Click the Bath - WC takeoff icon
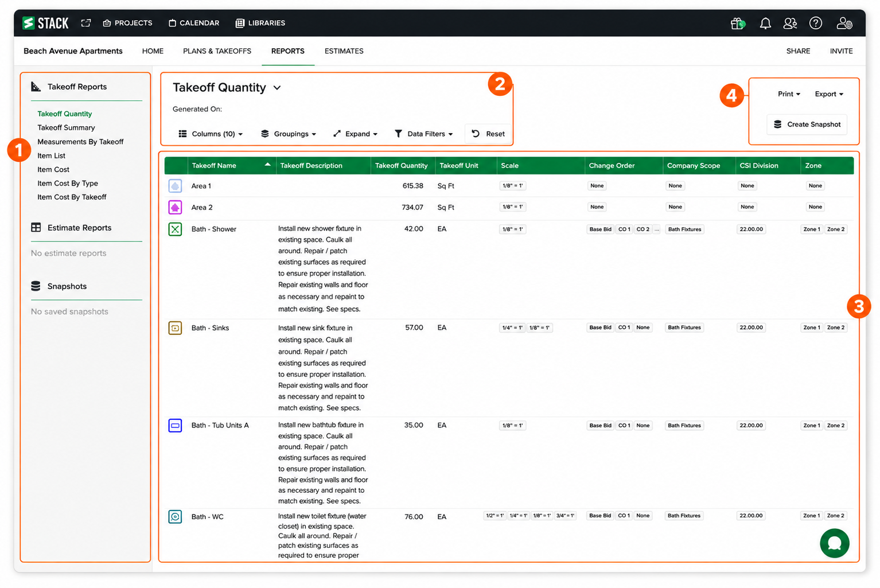Viewport: 880px width, 588px height. coord(175,517)
